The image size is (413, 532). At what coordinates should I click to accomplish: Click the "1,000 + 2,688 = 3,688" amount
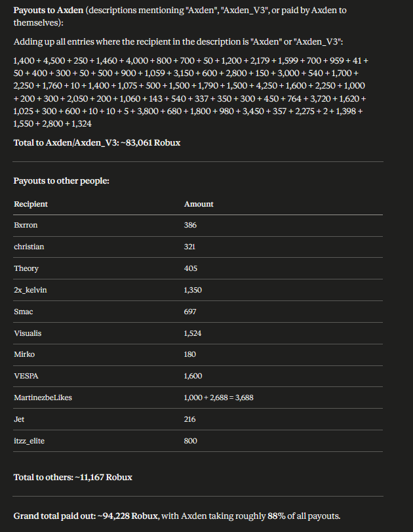pos(218,398)
